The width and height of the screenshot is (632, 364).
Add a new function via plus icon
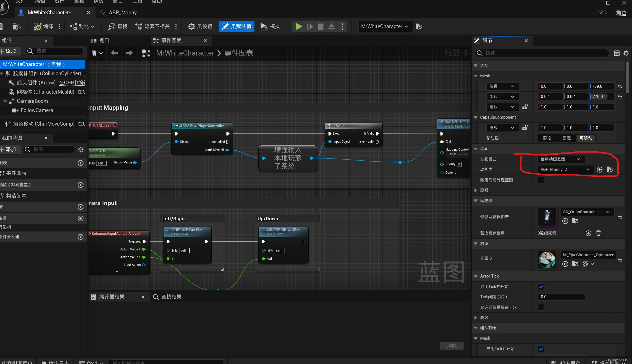[81, 185]
